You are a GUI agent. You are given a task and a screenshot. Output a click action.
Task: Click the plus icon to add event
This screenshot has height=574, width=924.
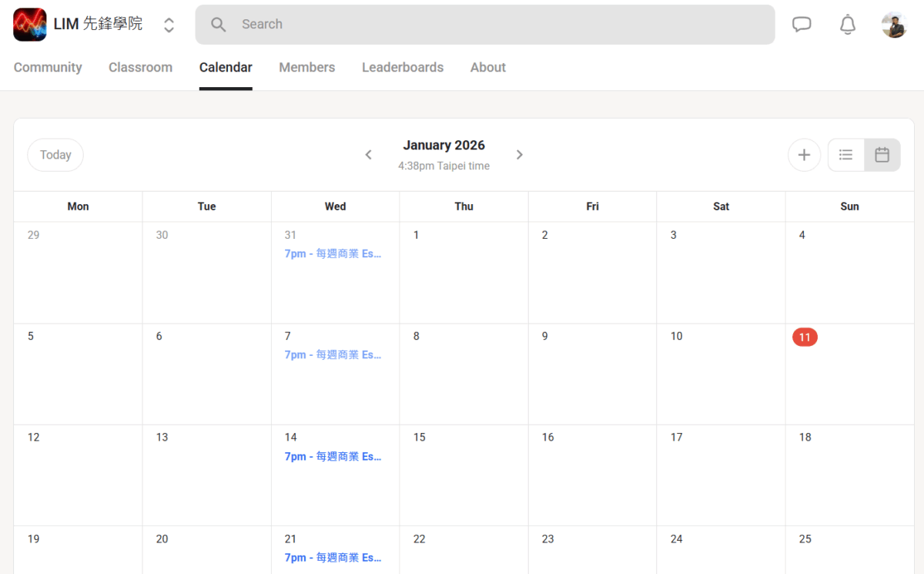804,155
